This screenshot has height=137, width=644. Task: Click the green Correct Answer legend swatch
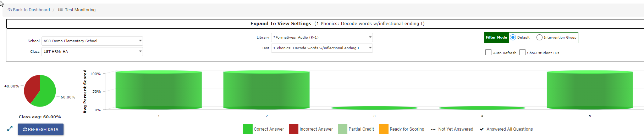[248, 129]
